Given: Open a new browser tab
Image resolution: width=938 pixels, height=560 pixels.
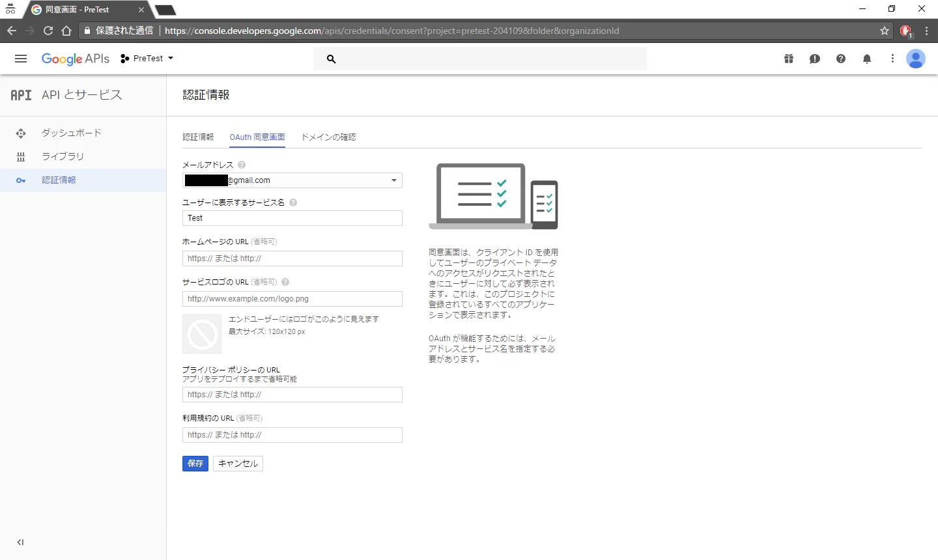Looking at the screenshot, I should (165, 10).
